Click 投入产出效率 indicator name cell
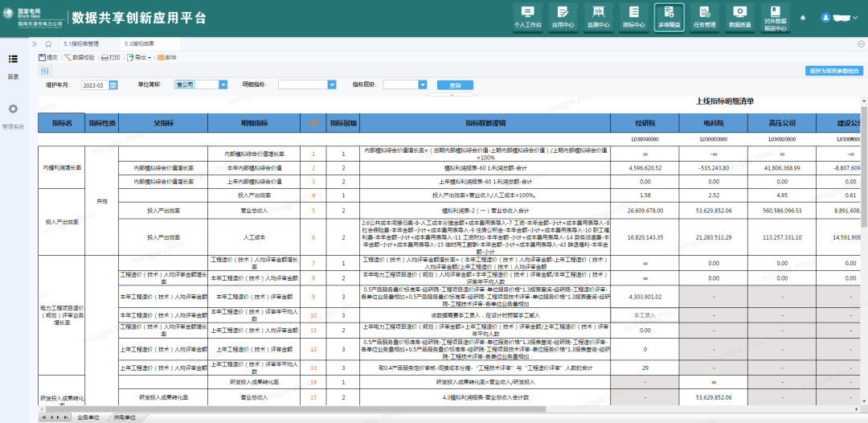Screen dimensions: 868x423 point(61,221)
